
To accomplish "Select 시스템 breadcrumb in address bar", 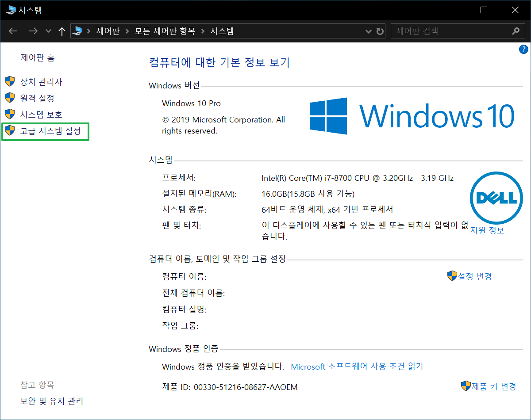I will [x=222, y=31].
